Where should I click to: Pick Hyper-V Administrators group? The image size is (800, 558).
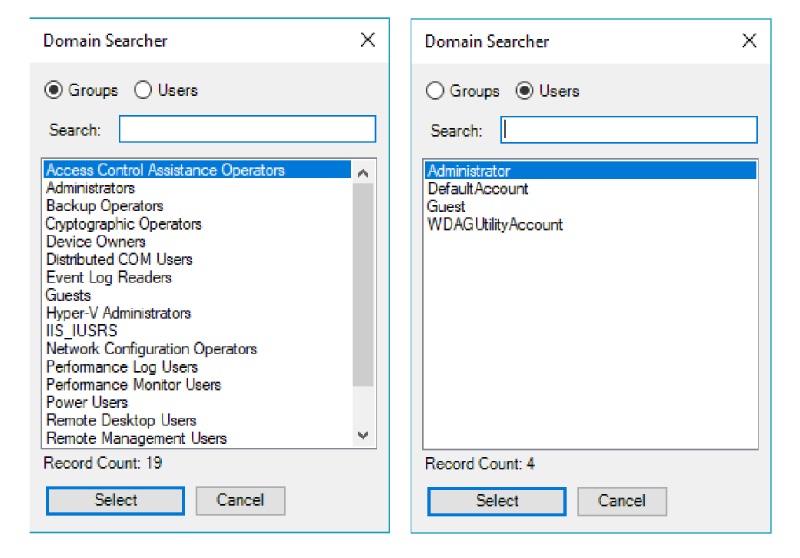pyautogui.click(x=118, y=313)
